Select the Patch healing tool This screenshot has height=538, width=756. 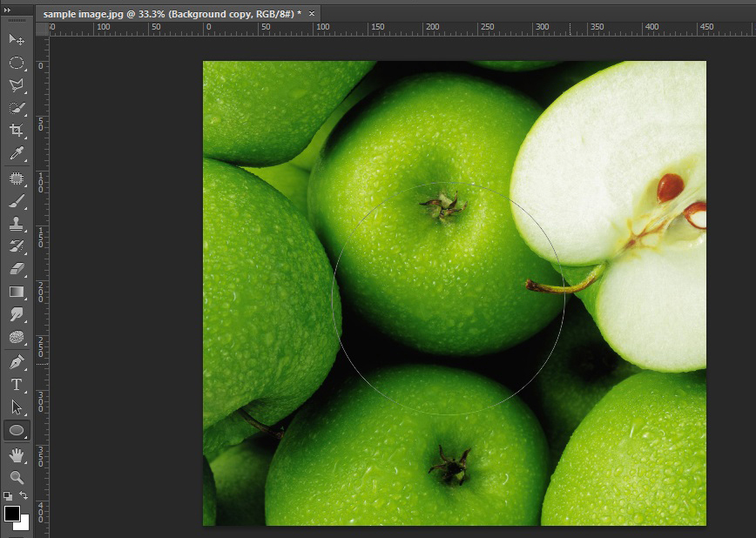click(17, 178)
